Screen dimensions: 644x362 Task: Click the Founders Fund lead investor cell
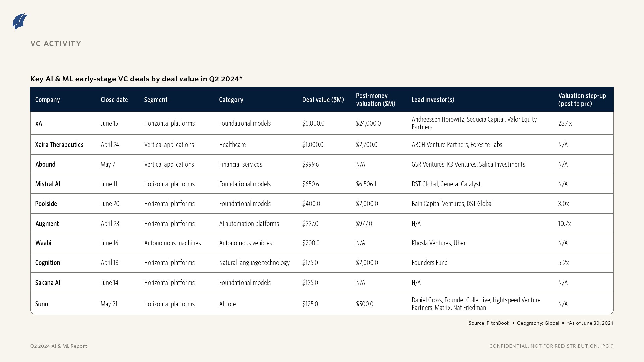click(x=430, y=263)
